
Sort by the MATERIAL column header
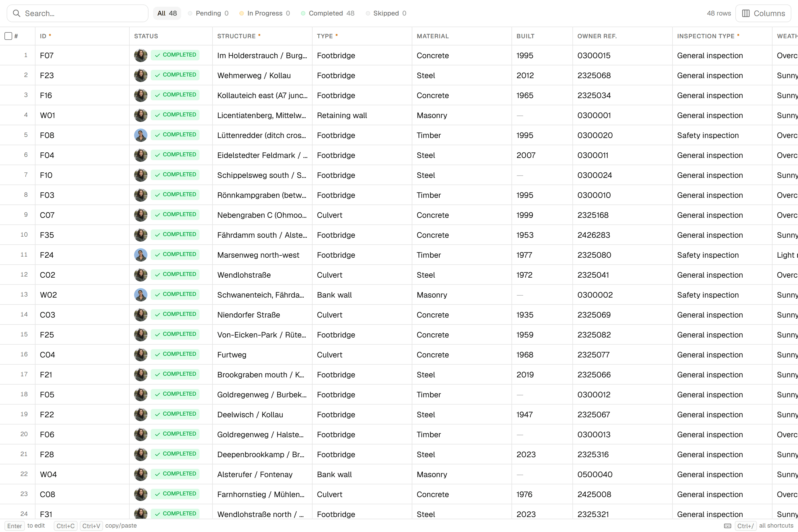[x=462, y=36]
